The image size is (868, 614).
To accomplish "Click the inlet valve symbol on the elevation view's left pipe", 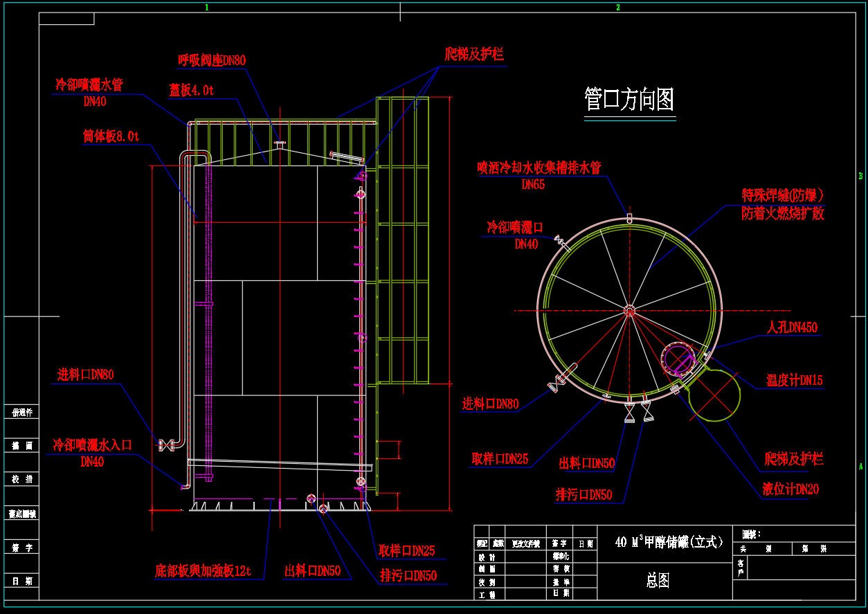I will [167, 444].
